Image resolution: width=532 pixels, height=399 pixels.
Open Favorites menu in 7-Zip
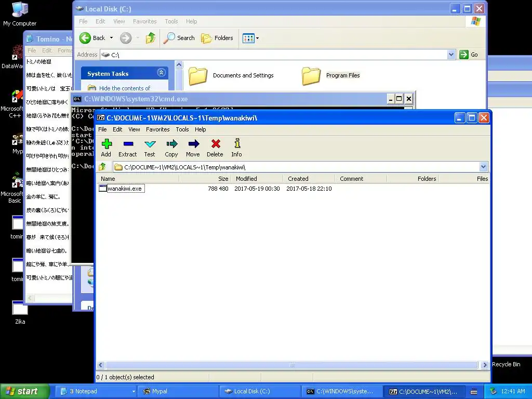(x=158, y=129)
